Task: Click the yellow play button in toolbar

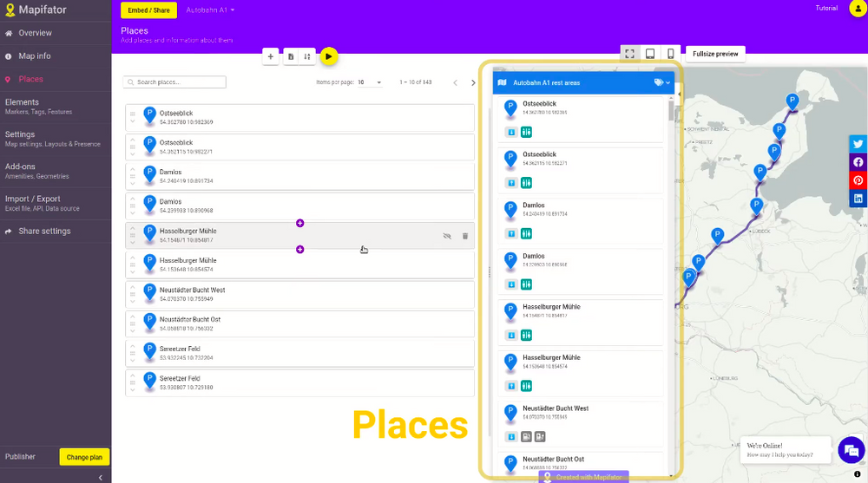Action: tap(328, 56)
